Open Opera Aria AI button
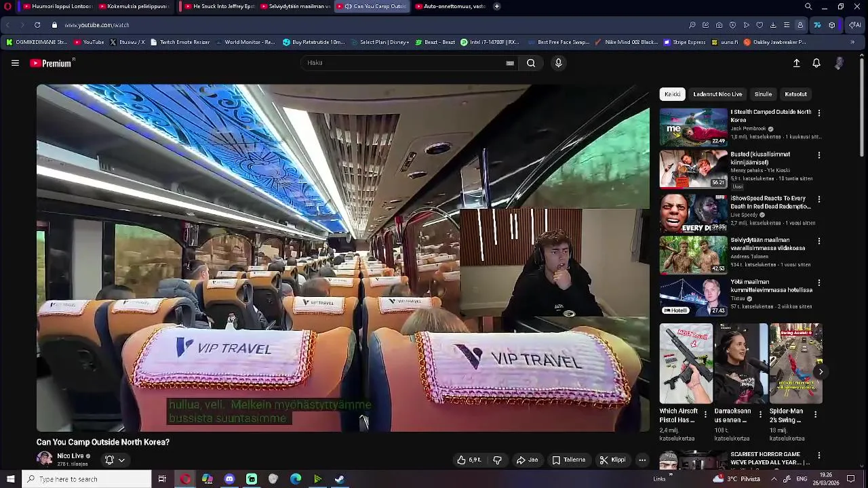 tap(854, 25)
